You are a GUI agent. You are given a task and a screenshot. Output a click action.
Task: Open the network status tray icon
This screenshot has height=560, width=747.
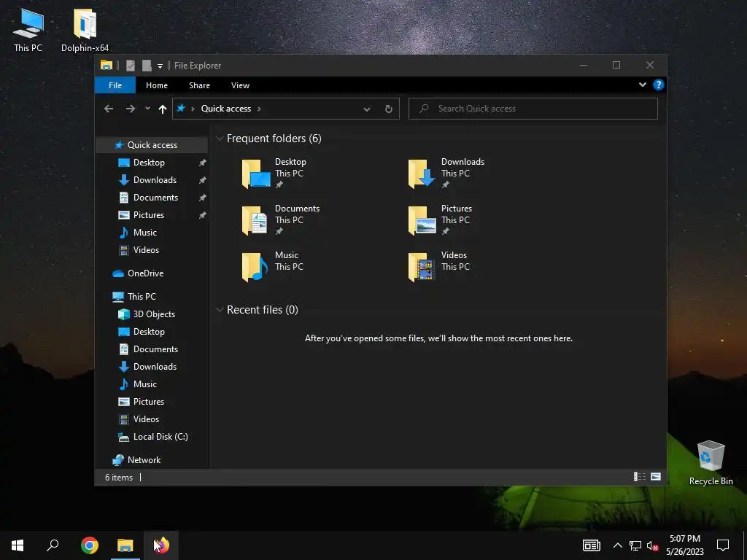click(x=635, y=545)
